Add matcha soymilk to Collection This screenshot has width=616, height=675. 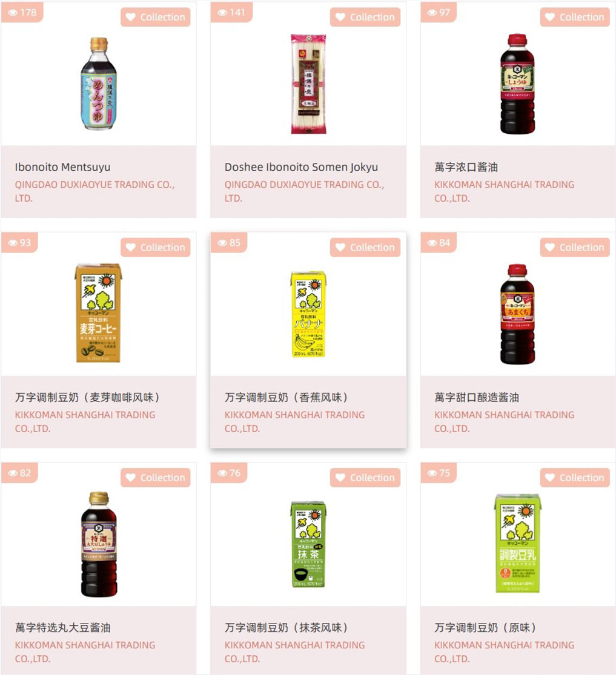(365, 478)
